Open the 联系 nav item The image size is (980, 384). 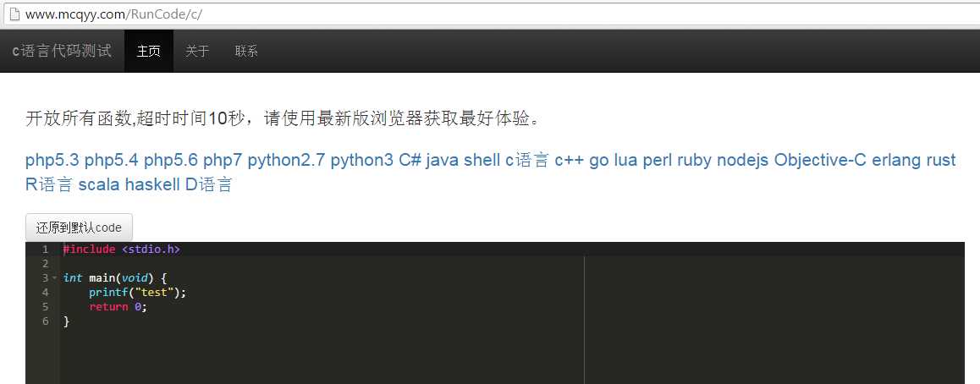tap(246, 52)
